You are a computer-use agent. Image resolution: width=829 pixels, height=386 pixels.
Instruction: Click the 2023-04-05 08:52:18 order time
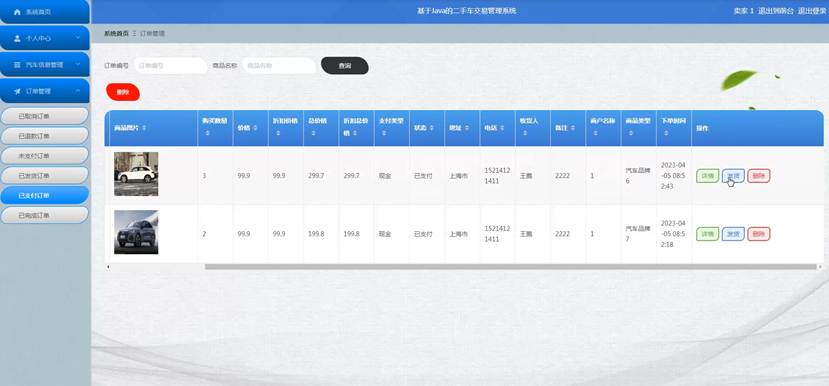click(x=673, y=234)
